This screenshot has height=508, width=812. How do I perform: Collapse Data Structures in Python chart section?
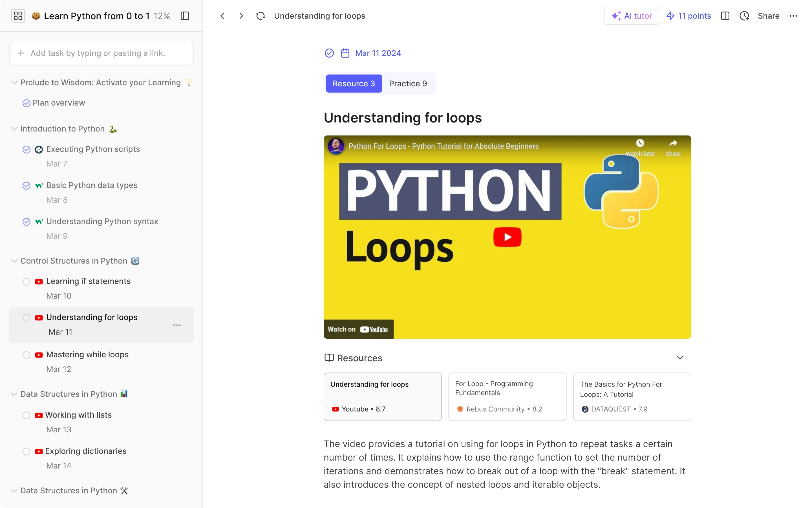[x=14, y=394]
